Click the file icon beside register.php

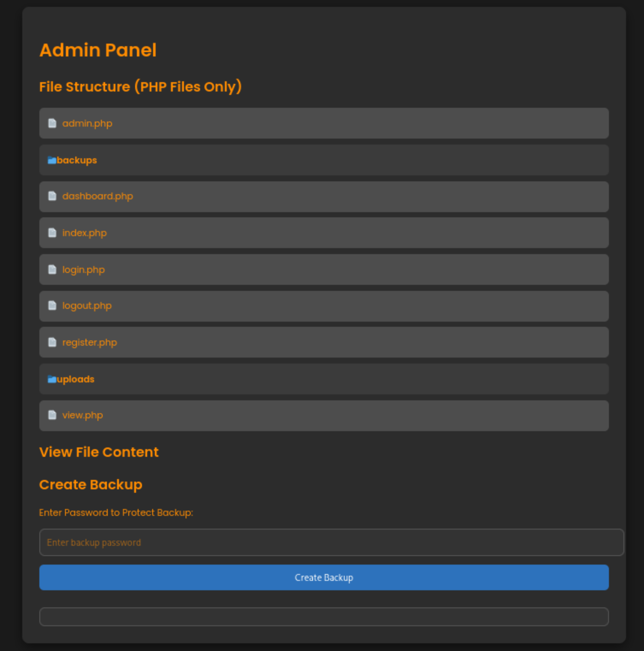point(52,342)
